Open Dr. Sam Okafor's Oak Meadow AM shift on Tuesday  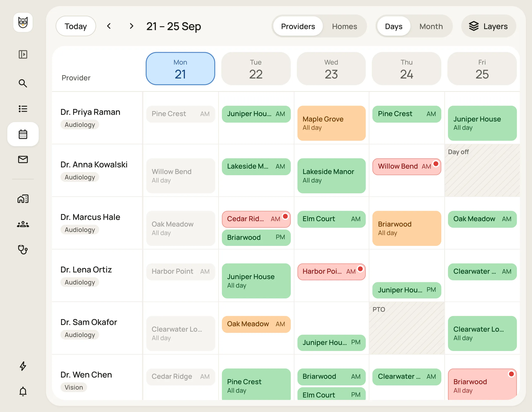[256, 324]
